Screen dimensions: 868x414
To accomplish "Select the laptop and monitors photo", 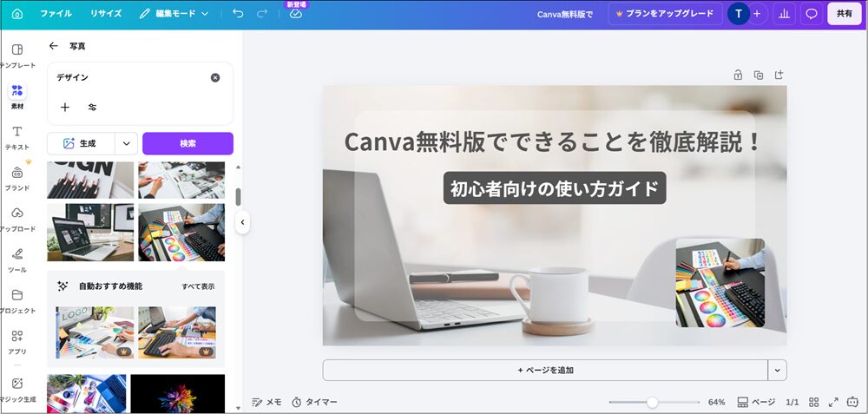I will 90,233.
